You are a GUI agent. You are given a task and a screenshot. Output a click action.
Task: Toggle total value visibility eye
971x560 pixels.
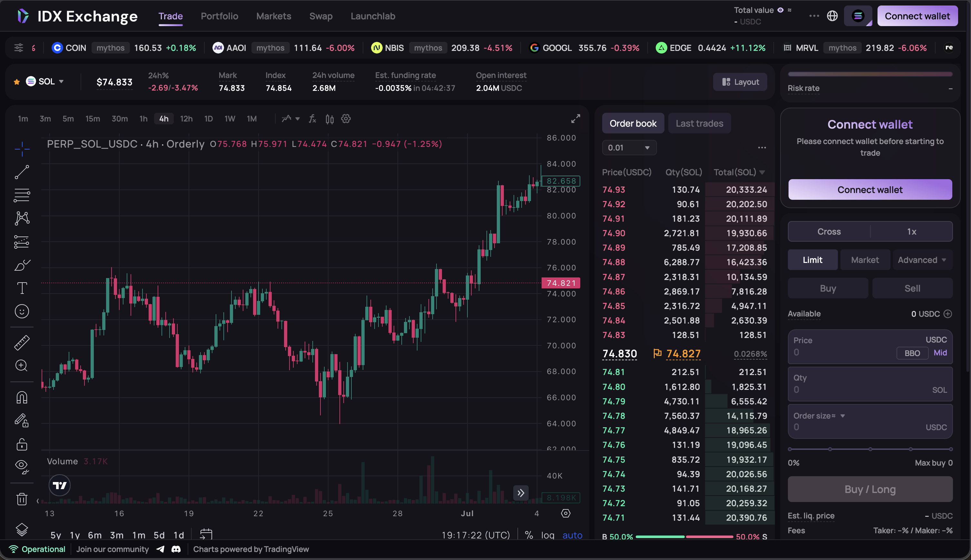(x=780, y=10)
